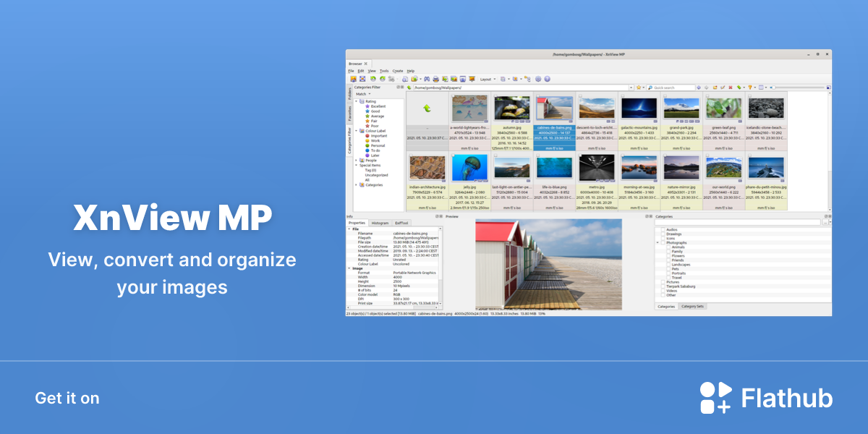
Task: Open the Favorites side tab
Action: pos(349,113)
